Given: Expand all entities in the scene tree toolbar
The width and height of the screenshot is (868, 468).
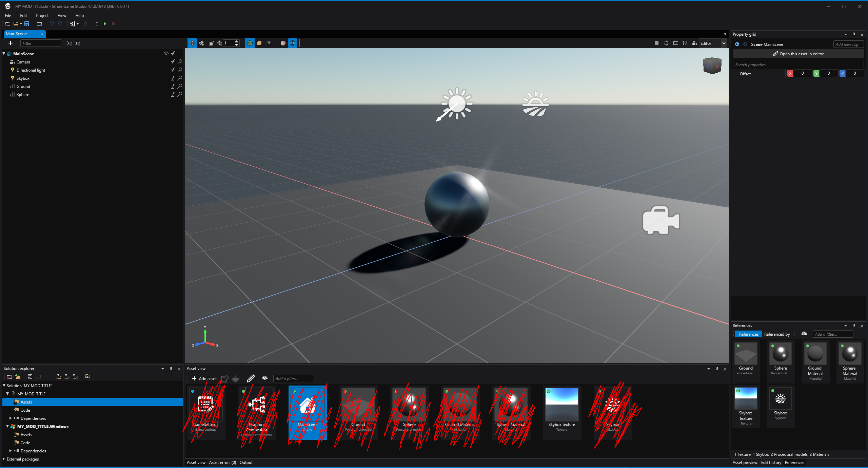Looking at the screenshot, I should tap(69, 43).
